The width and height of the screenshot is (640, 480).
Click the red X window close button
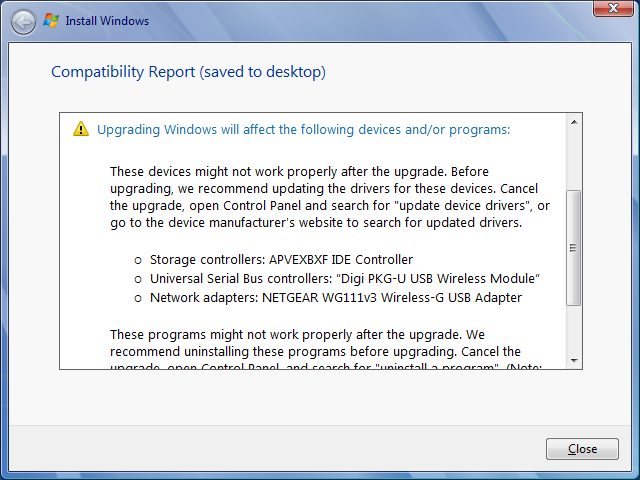[613, 8]
